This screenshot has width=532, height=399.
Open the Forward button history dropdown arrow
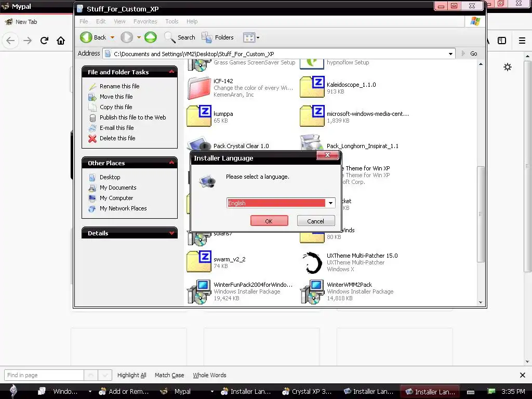[139, 37]
